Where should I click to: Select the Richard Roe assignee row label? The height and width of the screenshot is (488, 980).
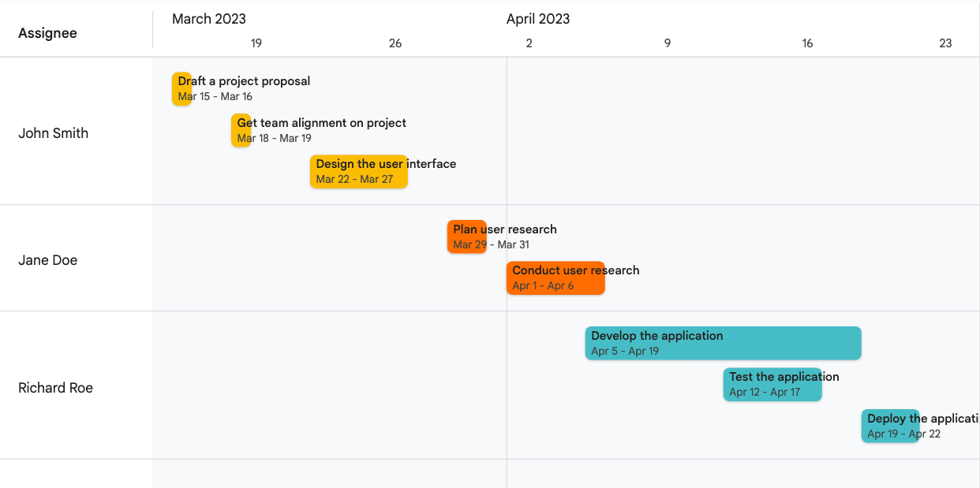(x=56, y=388)
